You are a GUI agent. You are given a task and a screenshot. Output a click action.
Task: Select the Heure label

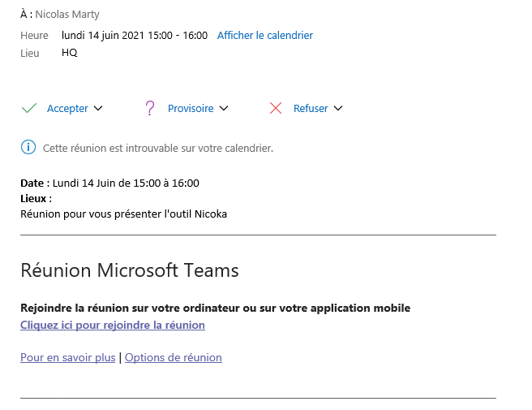pos(34,36)
